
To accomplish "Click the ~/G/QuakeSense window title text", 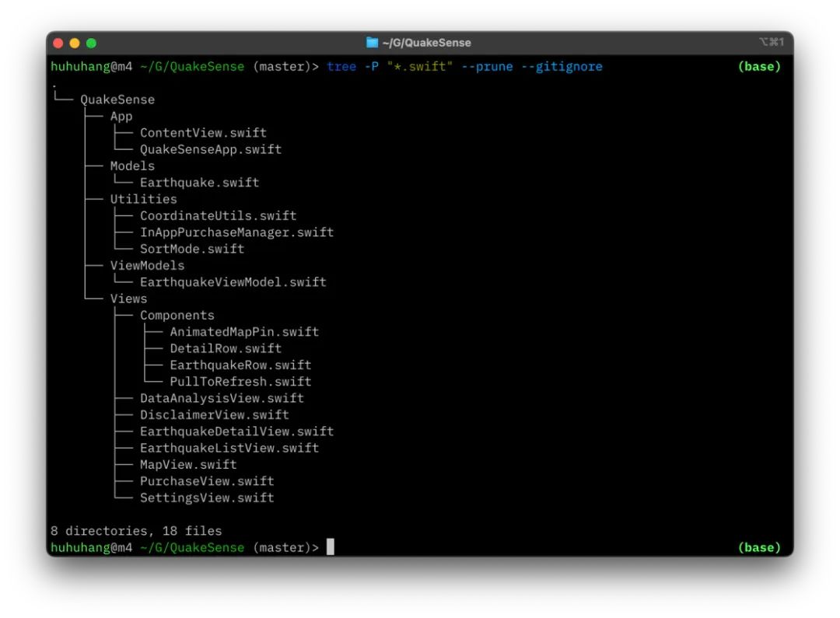I will tap(426, 43).
